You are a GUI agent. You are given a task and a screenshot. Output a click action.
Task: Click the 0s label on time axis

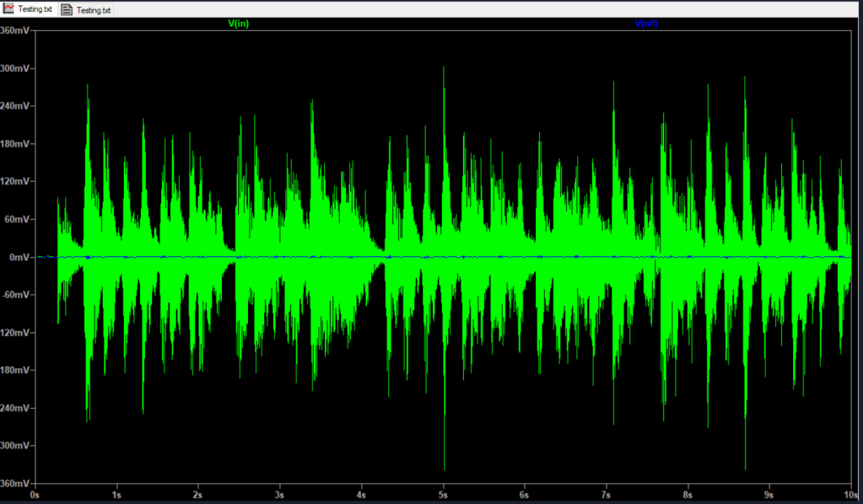(x=35, y=496)
